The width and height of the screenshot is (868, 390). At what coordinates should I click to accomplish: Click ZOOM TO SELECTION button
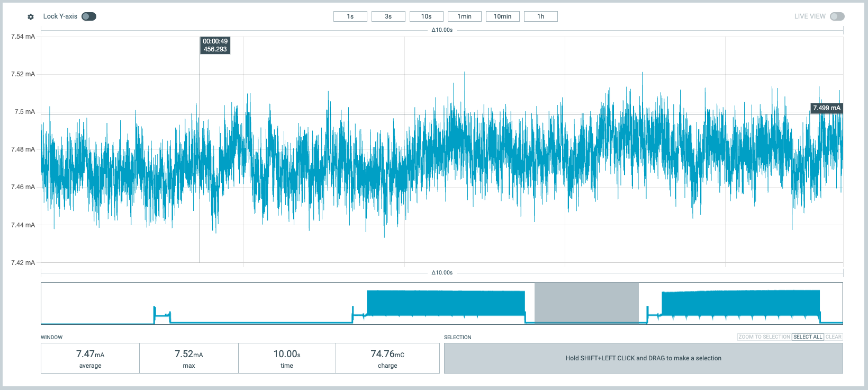pyautogui.click(x=764, y=337)
